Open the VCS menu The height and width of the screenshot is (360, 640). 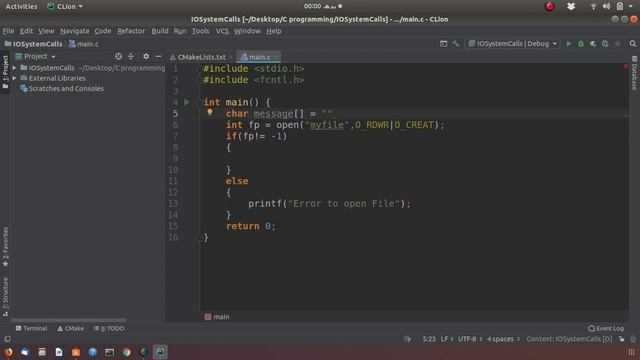coord(222,31)
